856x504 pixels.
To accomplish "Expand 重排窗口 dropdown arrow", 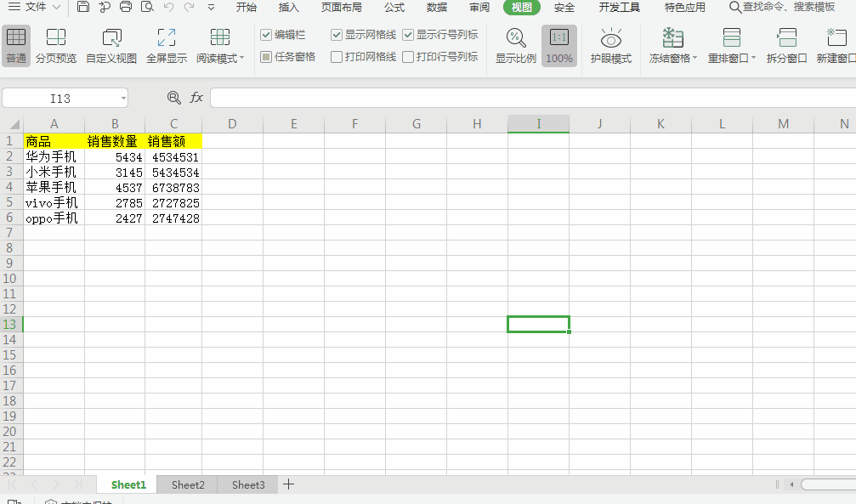I will 754,58.
